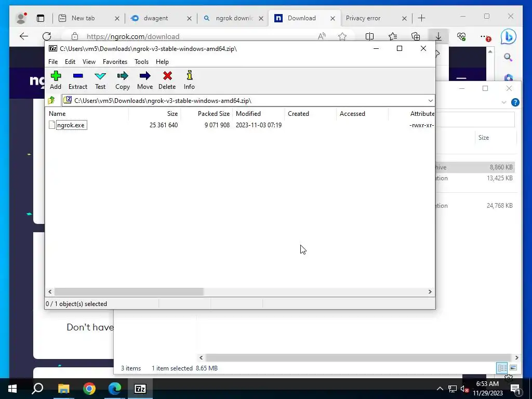Open Edge Settings and more menu

pos(485,37)
